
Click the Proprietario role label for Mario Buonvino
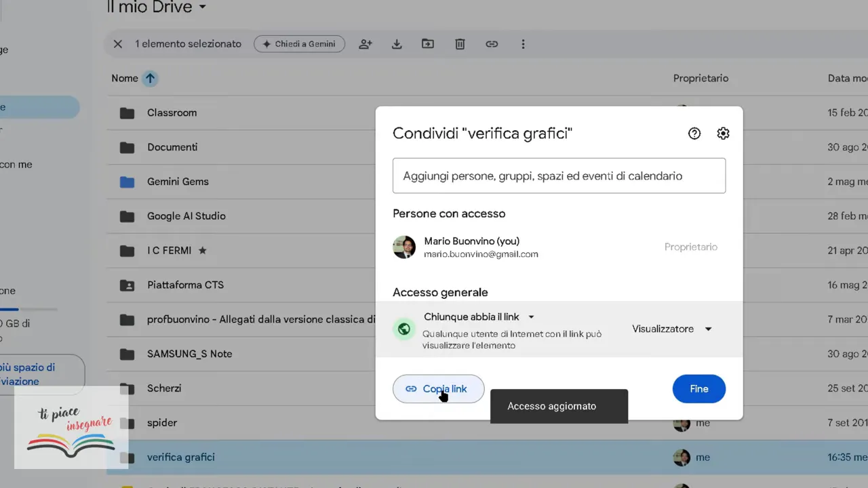[x=691, y=247]
